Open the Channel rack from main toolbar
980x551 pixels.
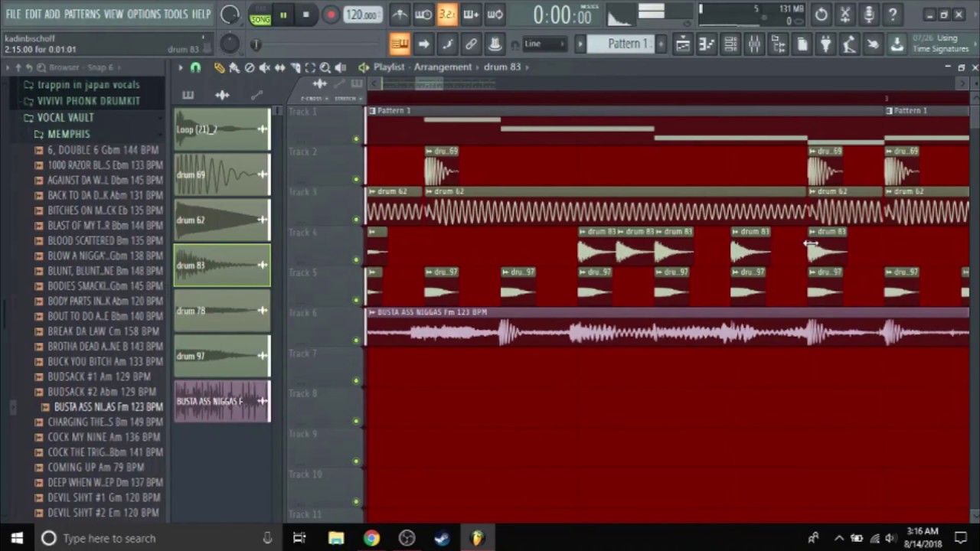click(730, 44)
